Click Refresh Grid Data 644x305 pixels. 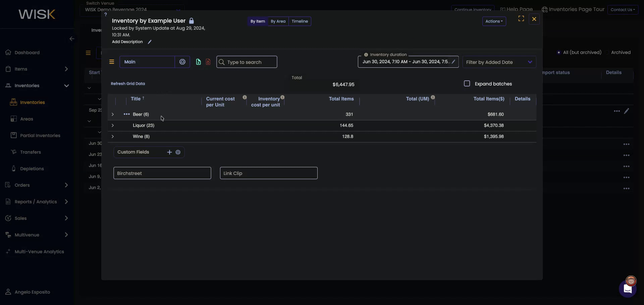click(x=128, y=83)
